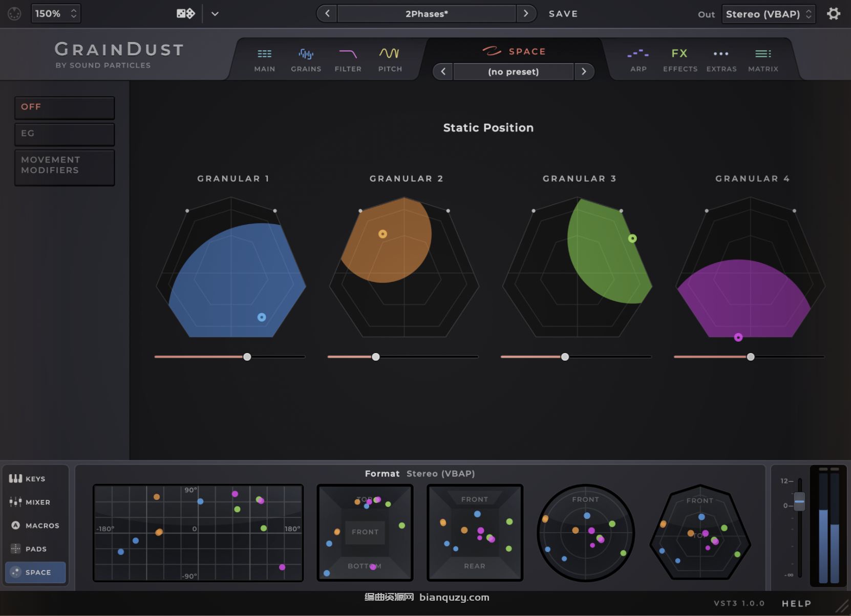Select the OFF movement mode
Screen dimensions: 851x616
pyautogui.click(x=65, y=107)
